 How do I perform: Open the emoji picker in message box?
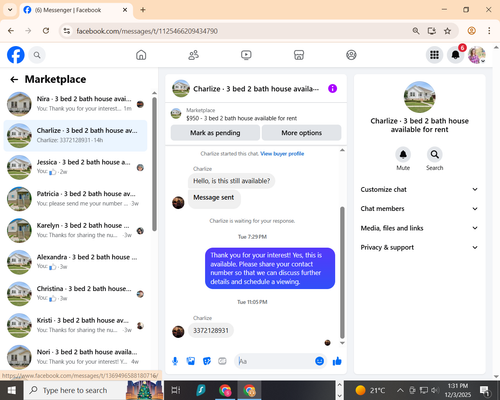[x=319, y=361]
